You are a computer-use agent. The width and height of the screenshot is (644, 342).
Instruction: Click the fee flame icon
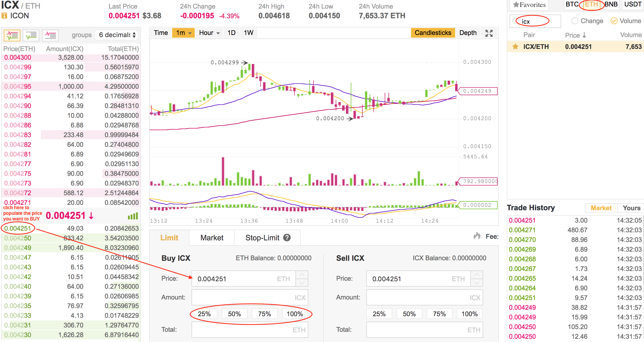(477, 236)
